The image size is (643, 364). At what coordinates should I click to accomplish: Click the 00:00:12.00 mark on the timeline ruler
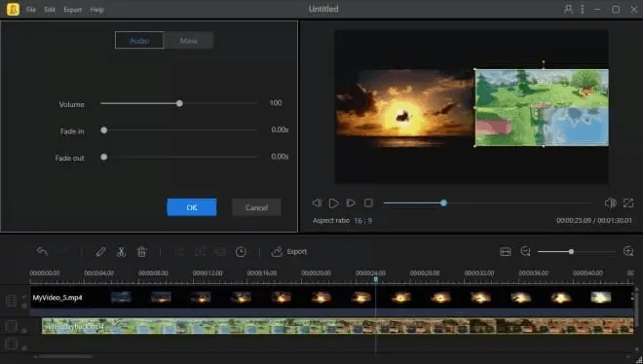coord(208,273)
